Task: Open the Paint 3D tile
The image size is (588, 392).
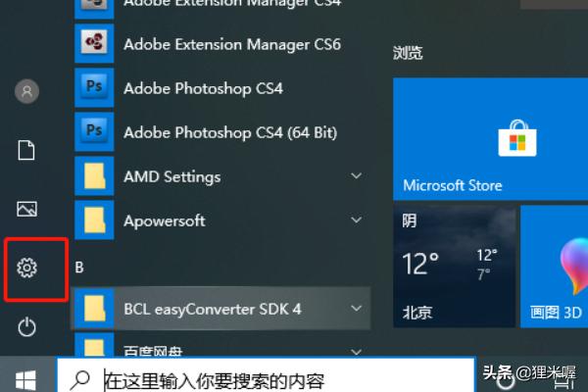Action: point(555,267)
